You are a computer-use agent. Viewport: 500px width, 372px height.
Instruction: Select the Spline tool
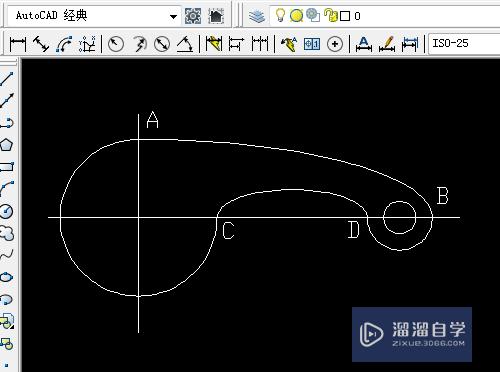click(x=7, y=255)
